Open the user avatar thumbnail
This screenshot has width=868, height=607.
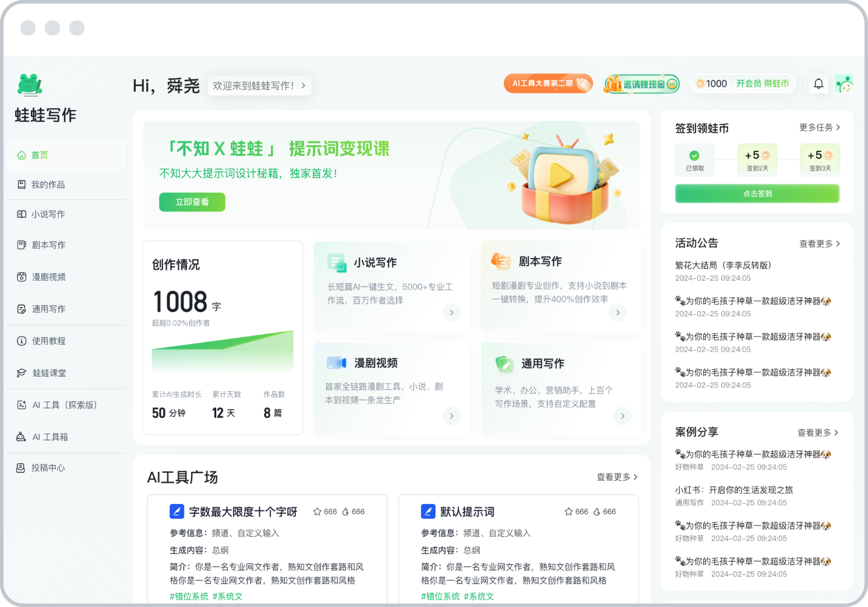click(x=844, y=83)
